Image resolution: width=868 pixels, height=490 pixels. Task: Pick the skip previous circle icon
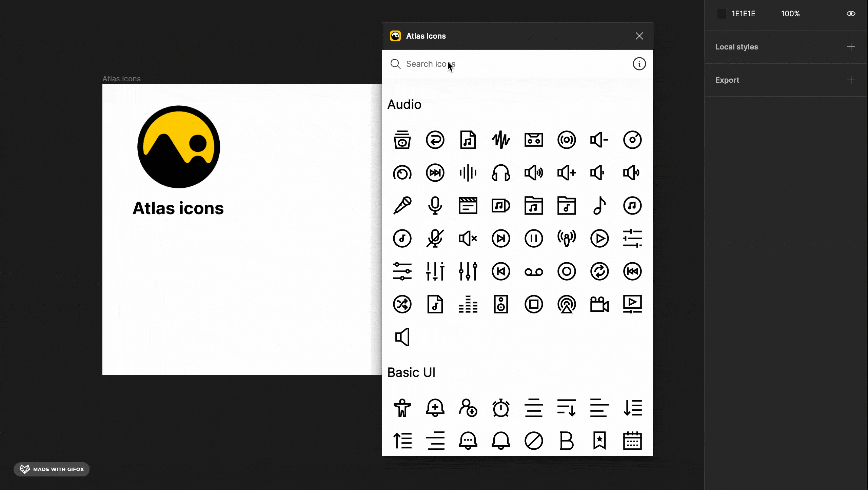pyautogui.click(x=501, y=271)
